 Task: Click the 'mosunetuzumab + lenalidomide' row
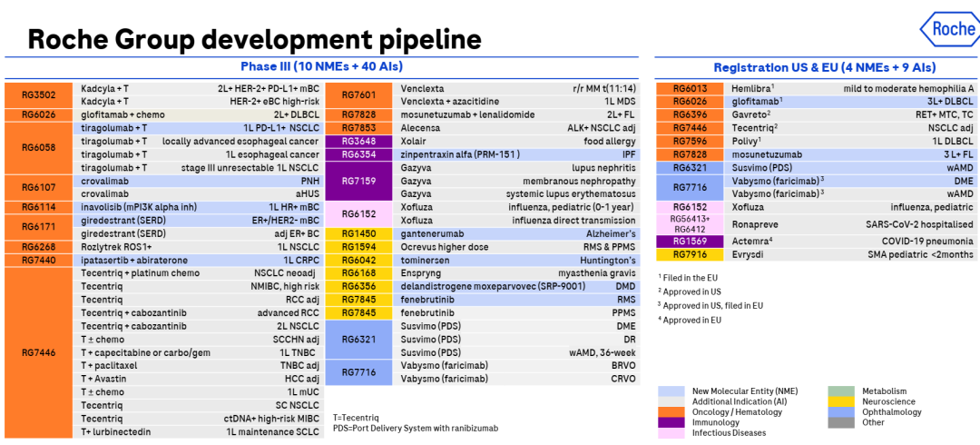coord(516,114)
